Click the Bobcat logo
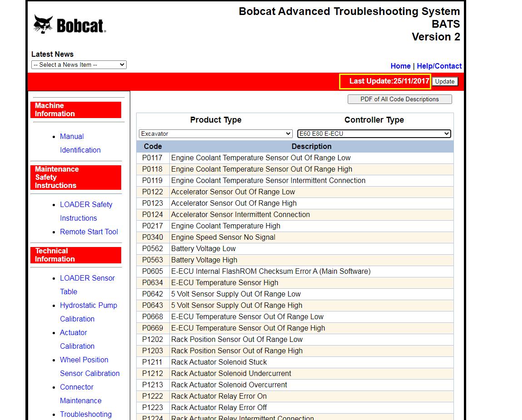Image resolution: width=522 pixels, height=420 pixels. (x=69, y=25)
